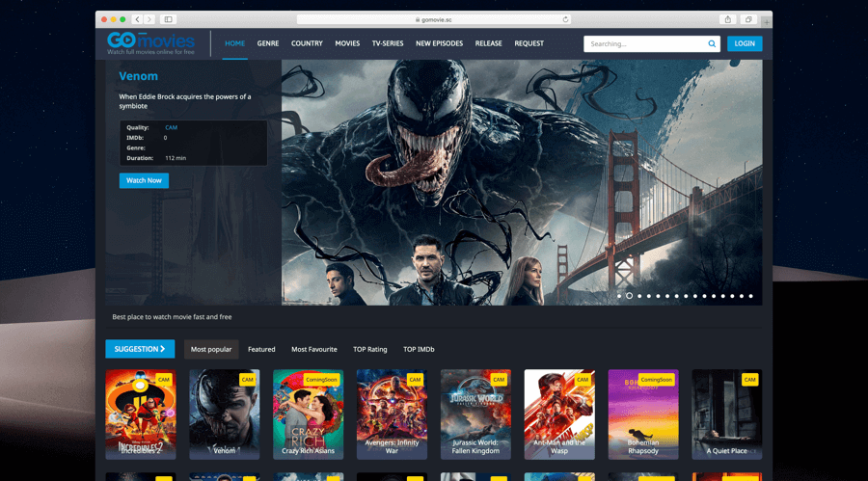Image resolution: width=868 pixels, height=481 pixels.
Task: Open Venom movie poster thumbnail
Action: 224,414
